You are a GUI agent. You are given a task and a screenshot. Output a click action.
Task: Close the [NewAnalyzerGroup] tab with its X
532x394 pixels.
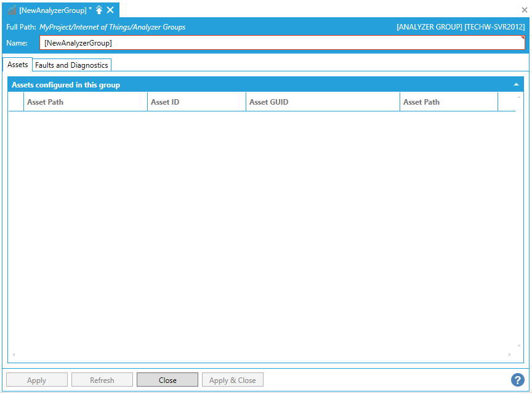pyautogui.click(x=110, y=10)
